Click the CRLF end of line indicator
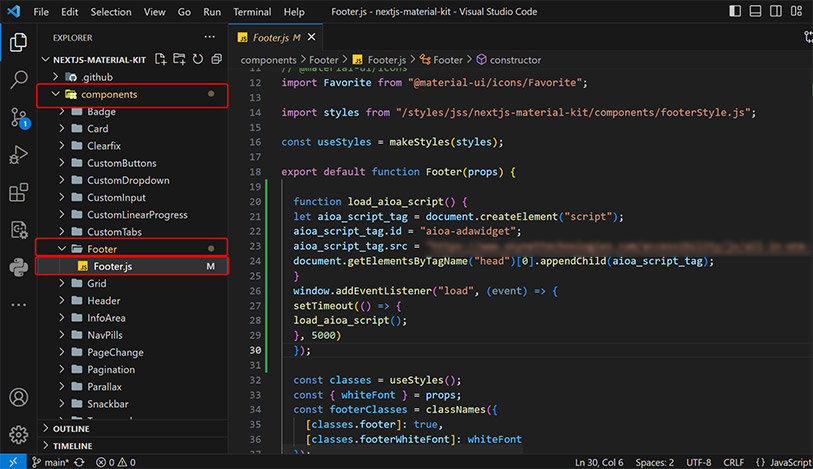 coord(734,462)
